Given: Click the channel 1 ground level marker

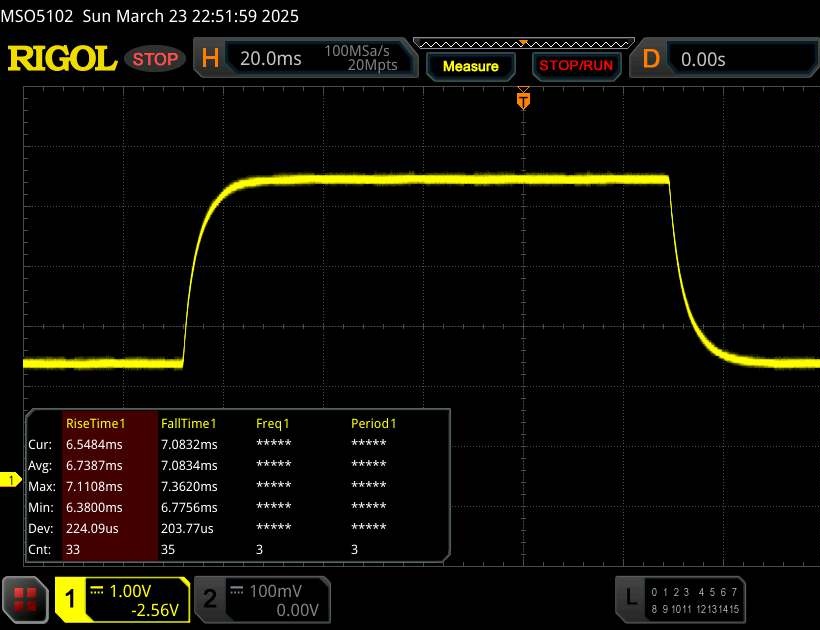Looking at the screenshot, I should [x=10, y=479].
